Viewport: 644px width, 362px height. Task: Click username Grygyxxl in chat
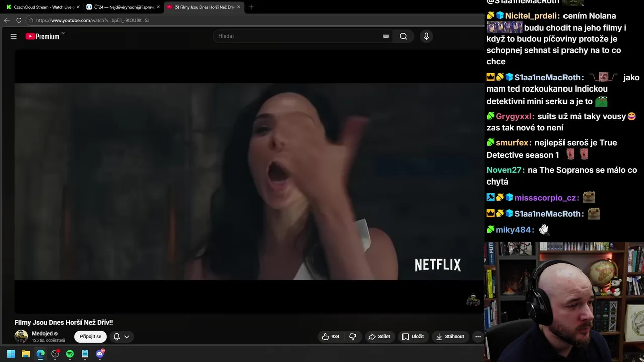pyautogui.click(x=514, y=117)
